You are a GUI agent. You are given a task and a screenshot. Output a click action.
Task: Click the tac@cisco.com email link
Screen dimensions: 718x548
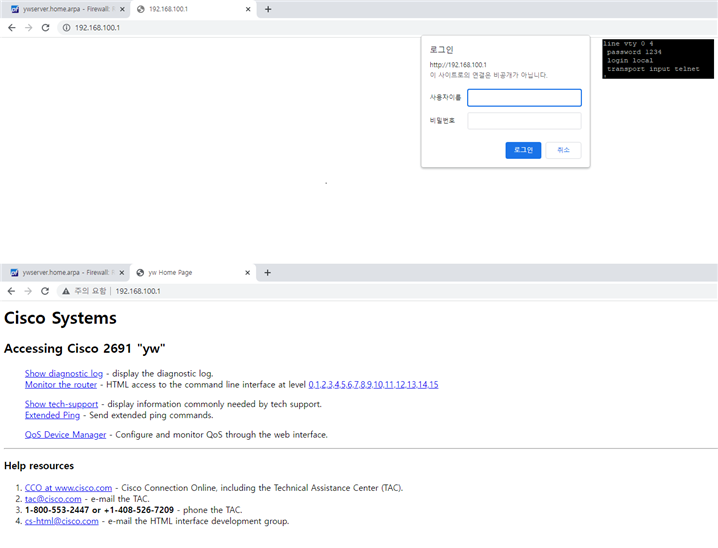click(53, 499)
